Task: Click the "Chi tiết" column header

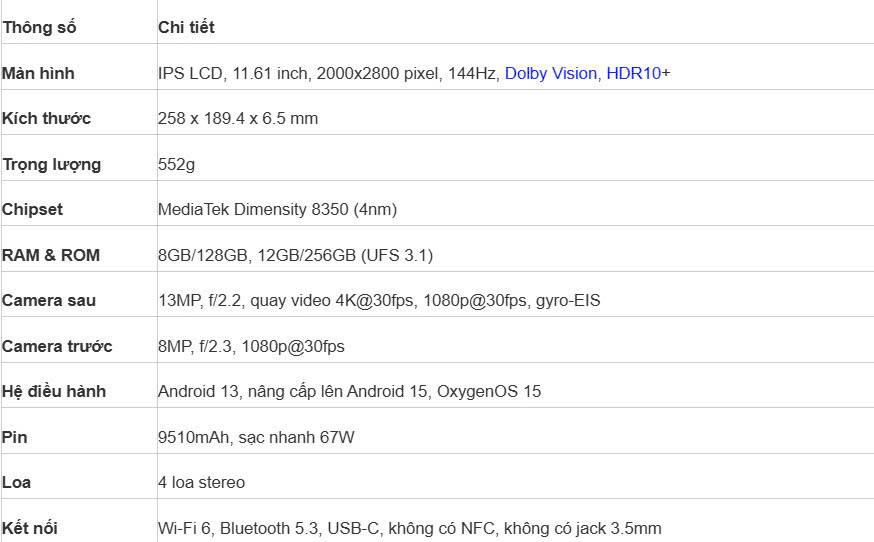Action: 186,27
